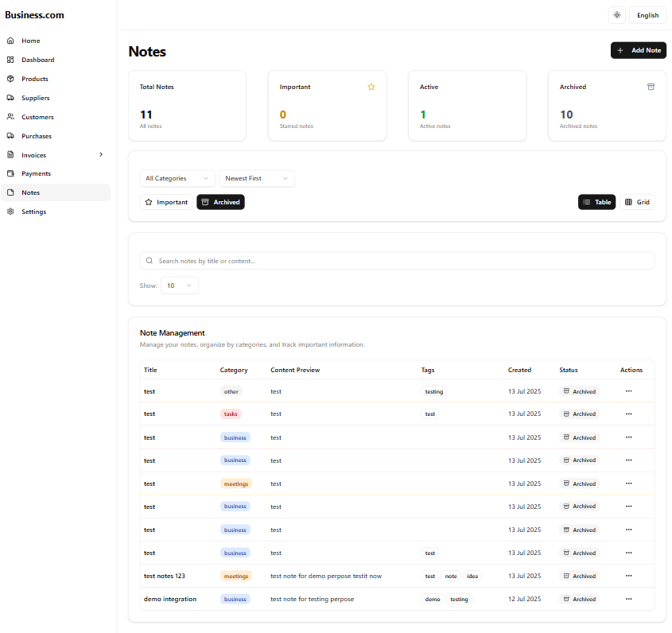Select Notes in the sidebar
The height and width of the screenshot is (633, 672).
pyautogui.click(x=56, y=192)
